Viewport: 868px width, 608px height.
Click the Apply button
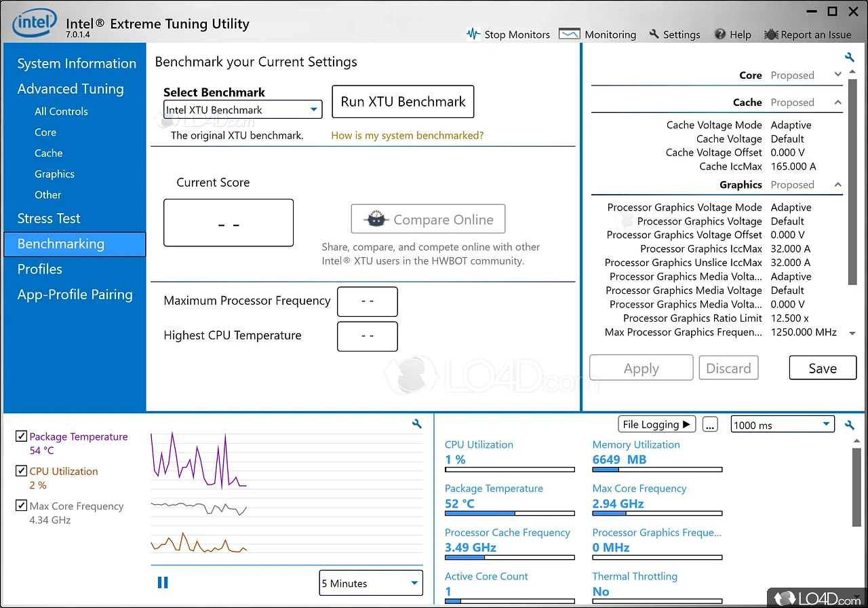pyautogui.click(x=642, y=368)
